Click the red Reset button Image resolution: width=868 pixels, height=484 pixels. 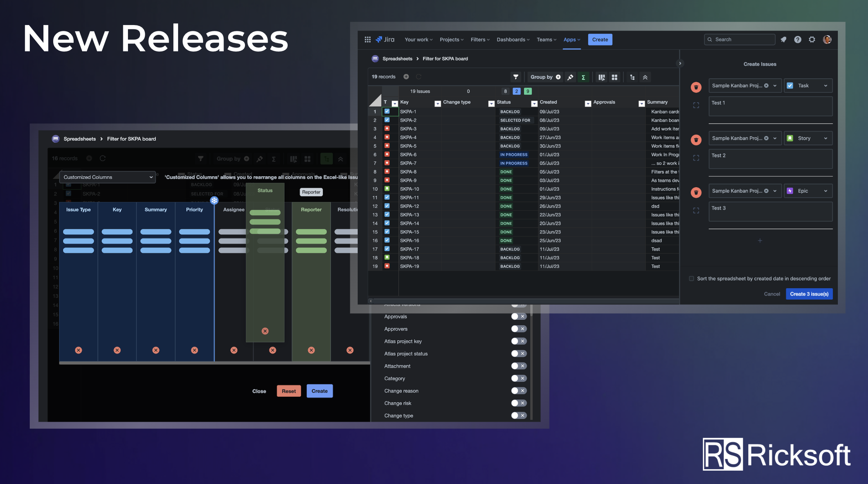[x=289, y=391]
